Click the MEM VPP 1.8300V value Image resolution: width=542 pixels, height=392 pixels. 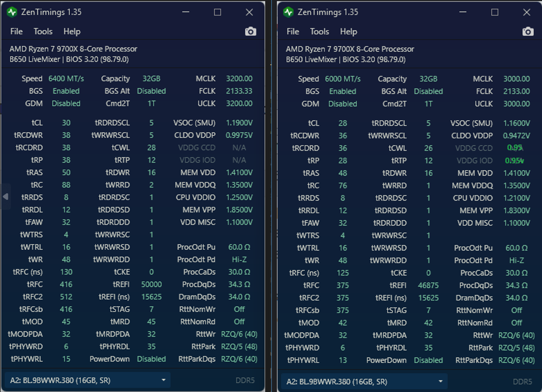click(516, 210)
